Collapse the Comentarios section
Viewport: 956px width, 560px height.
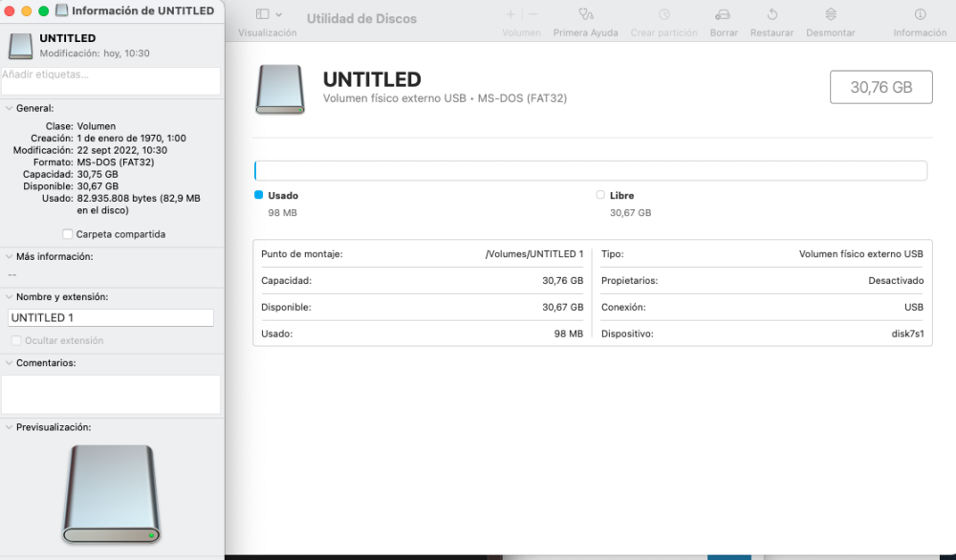coord(10,362)
